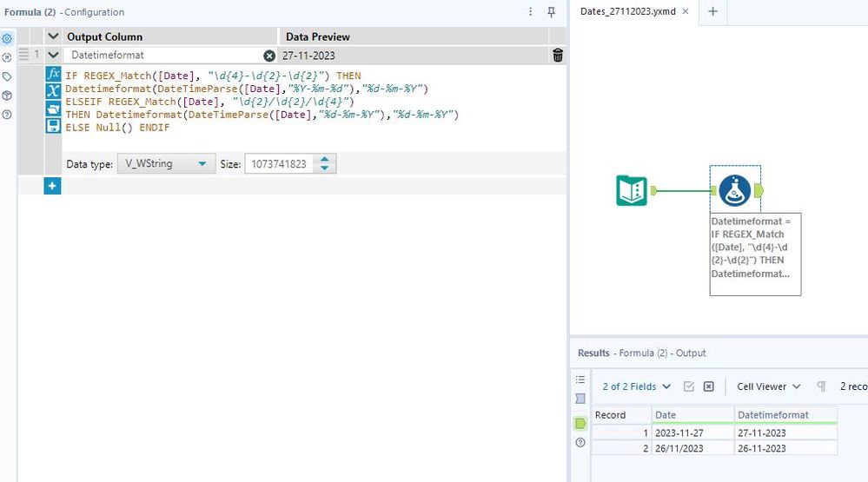Open Results window help icon
This screenshot has width=868, height=482.
click(x=580, y=442)
